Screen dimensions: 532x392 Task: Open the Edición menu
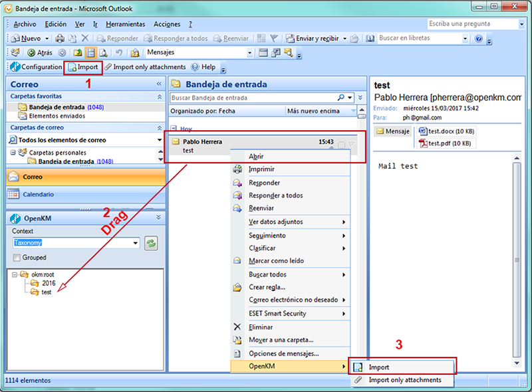56,24
